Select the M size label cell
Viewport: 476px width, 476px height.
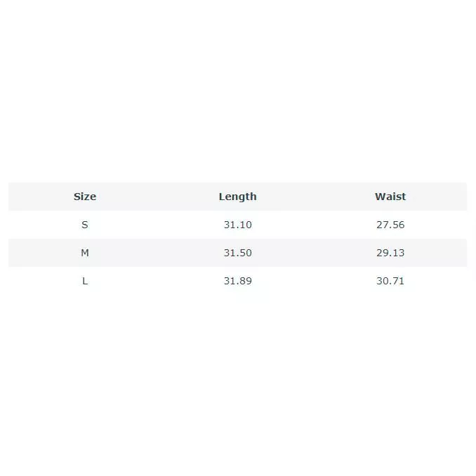click(x=85, y=253)
